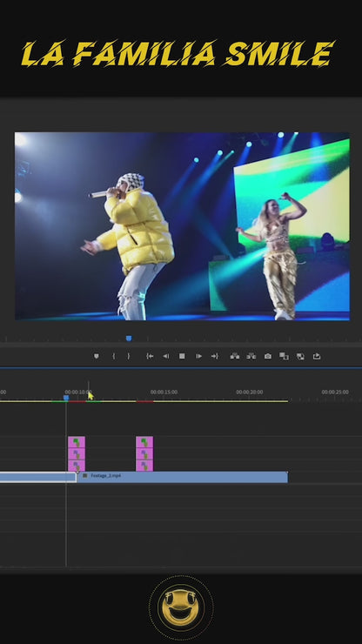This screenshot has width=362, height=644.
Task: Click the Extract icon beside Lift
Action: (251, 356)
